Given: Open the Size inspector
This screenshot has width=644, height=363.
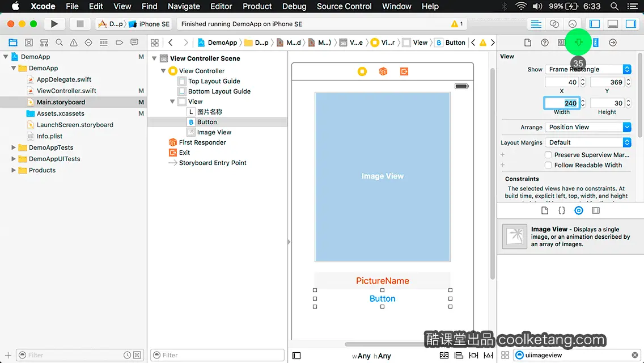Looking at the screenshot, I should 596,43.
